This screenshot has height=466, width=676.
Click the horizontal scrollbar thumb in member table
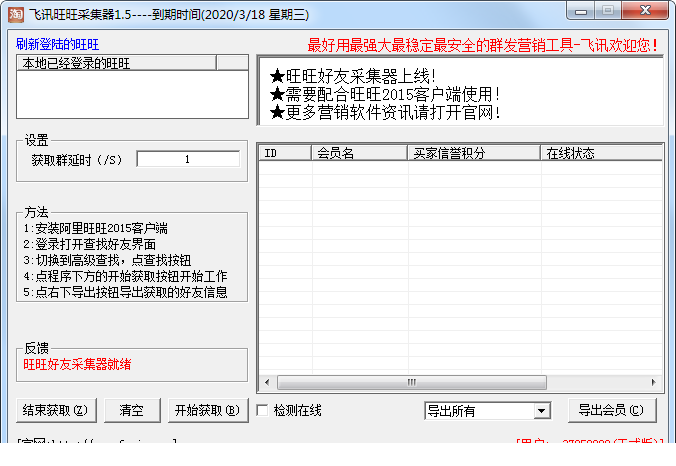click(412, 382)
